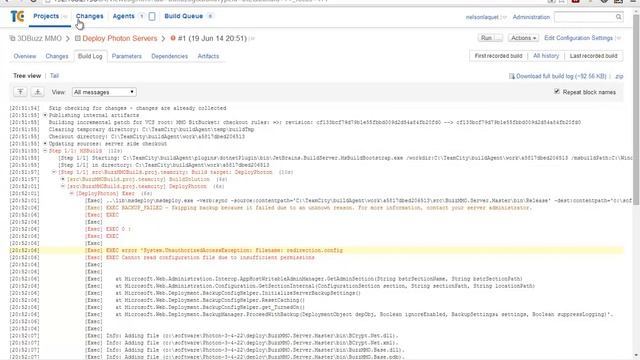Click the agents status box icon
The image size is (640, 360).
pyautogui.click(x=152, y=16)
